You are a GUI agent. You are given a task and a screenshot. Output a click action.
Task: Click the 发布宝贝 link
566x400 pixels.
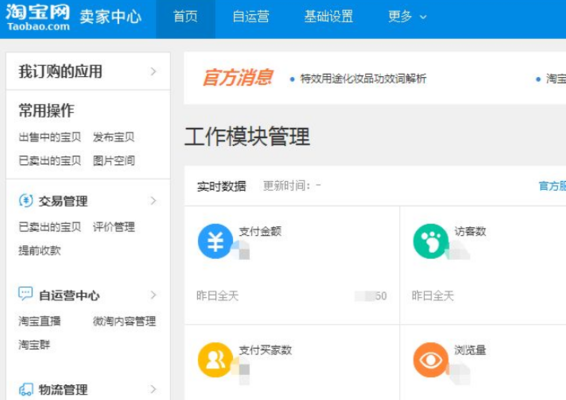(x=114, y=137)
